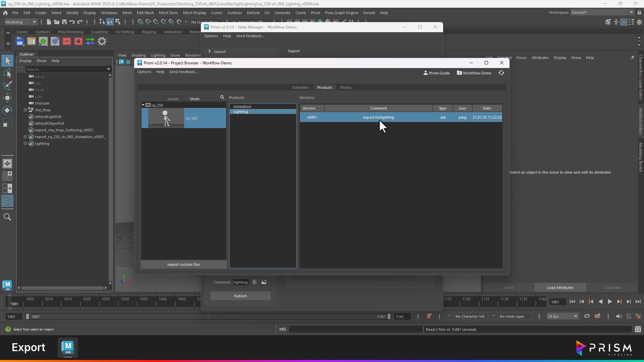Click the red arrows Prism shelf icon
The image size is (644, 362).
[x=67, y=41]
